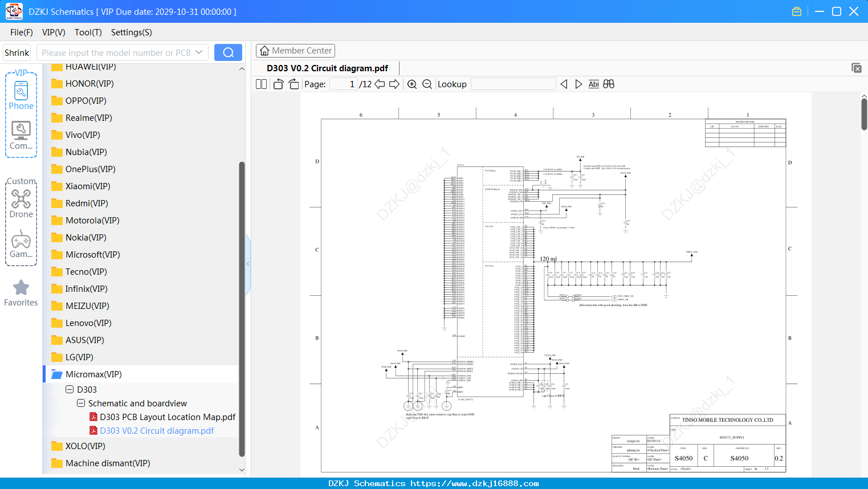Screen dimensions: 868x489
Task: Click the model number search field
Action: pos(116,52)
